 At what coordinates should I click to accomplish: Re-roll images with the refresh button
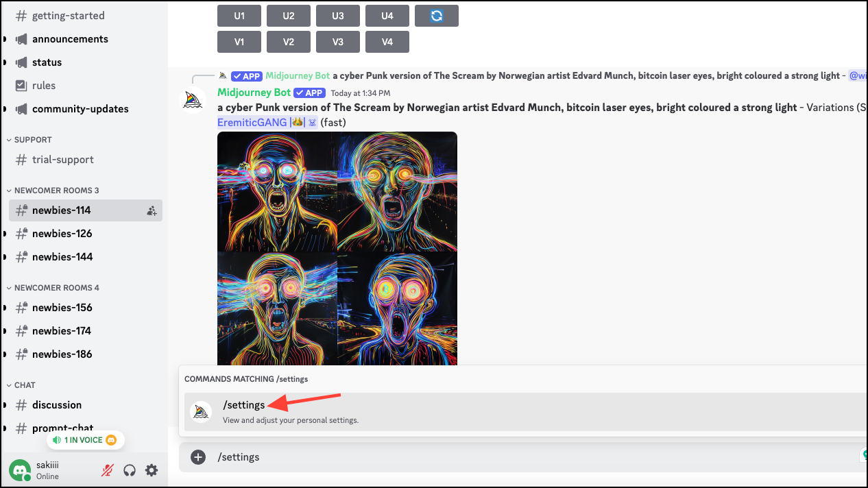437,16
